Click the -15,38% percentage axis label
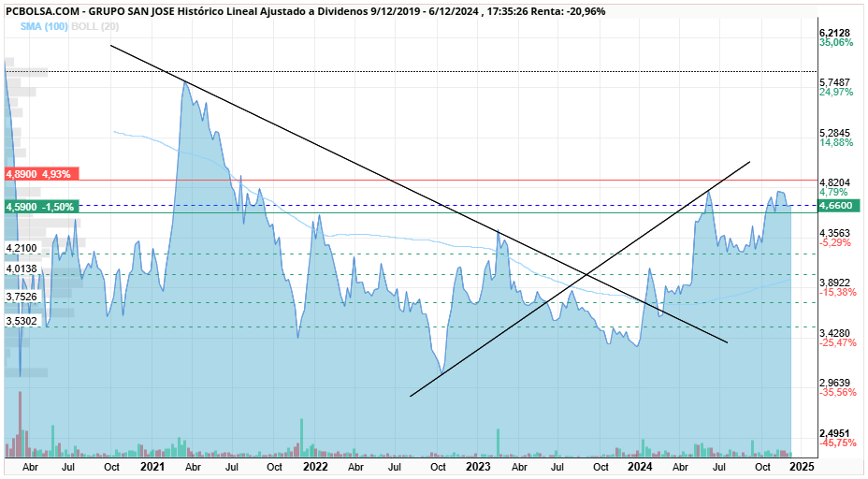Screen dimensions: 868x479 [x=838, y=293]
